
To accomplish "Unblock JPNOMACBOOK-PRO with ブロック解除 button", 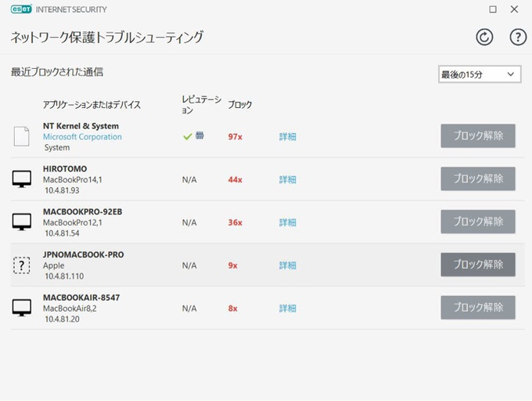I will [478, 265].
